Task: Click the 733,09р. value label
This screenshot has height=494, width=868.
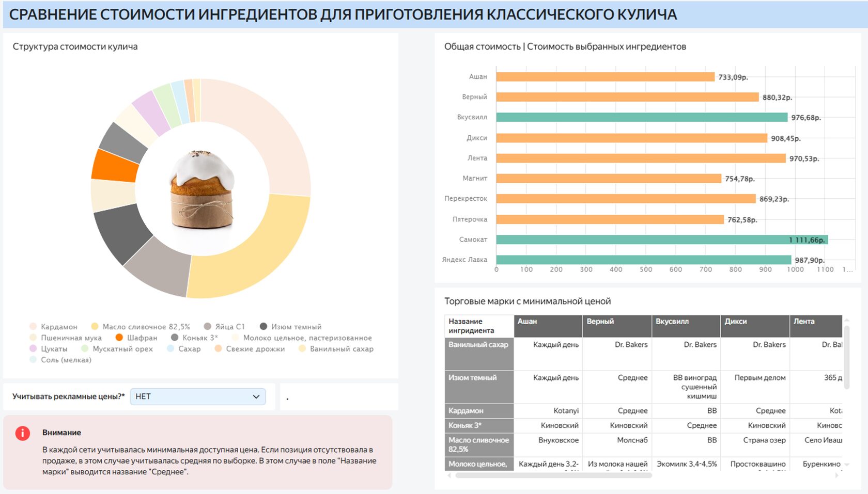Action: (x=733, y=77)
